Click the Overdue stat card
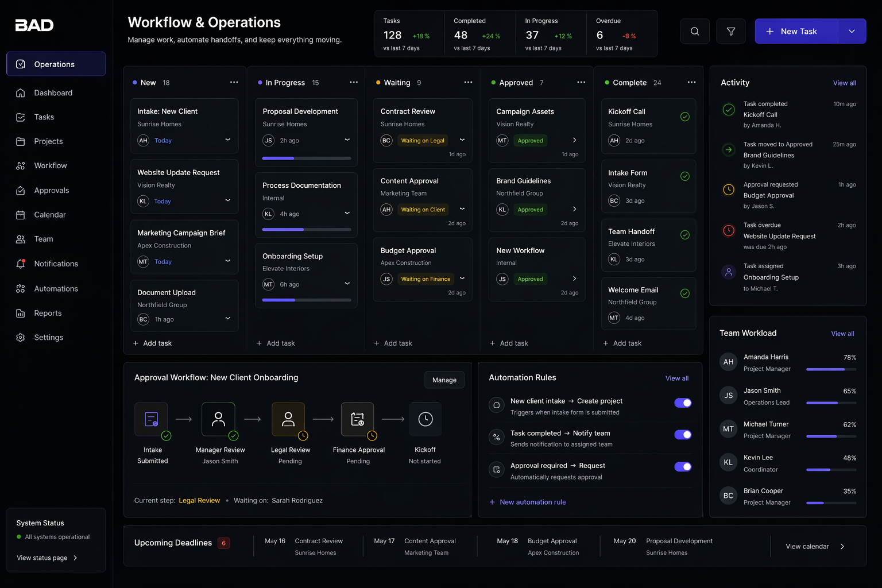Viewport: 882px width, 588px height. point(622,34)
